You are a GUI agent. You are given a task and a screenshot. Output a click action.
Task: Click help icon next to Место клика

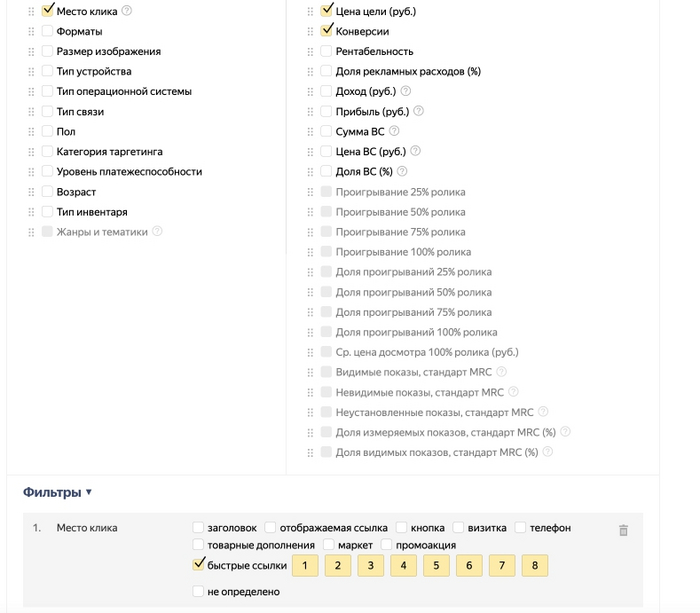[x=127, y=12]
